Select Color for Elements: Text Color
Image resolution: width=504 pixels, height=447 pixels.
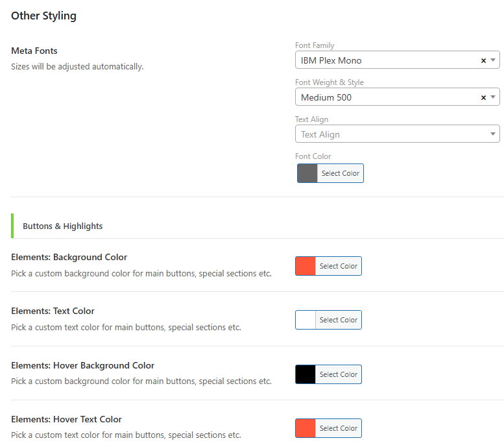click(338, 320)
